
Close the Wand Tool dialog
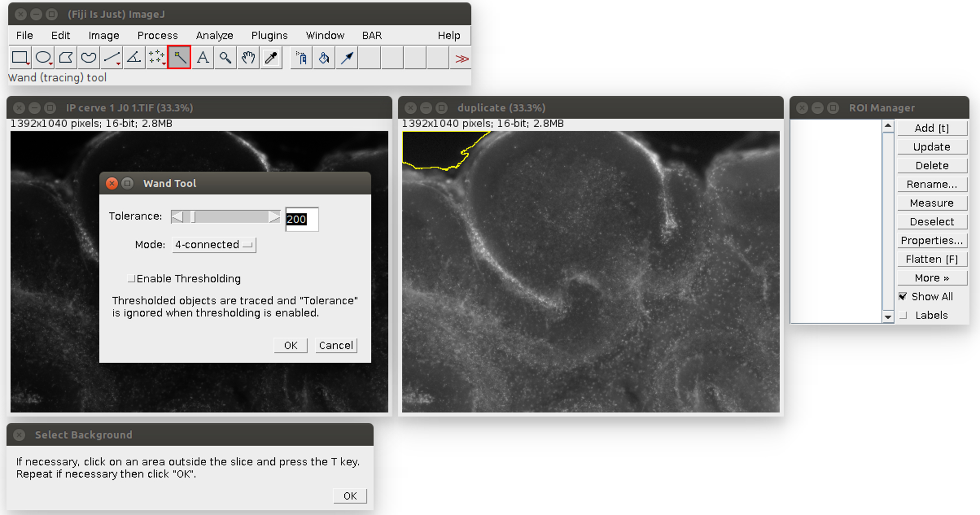point(112,183)
